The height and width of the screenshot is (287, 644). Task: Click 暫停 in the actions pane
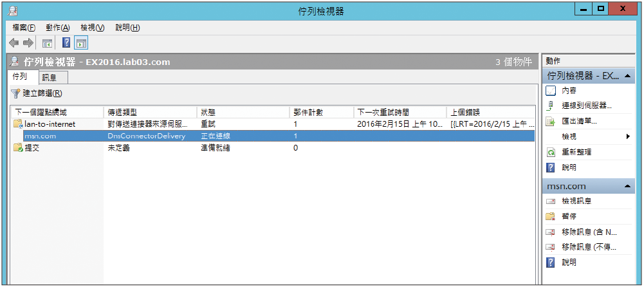[569, 216]
